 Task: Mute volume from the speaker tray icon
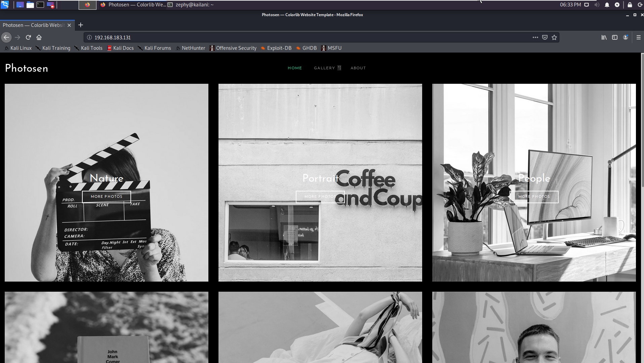(597, 5)
